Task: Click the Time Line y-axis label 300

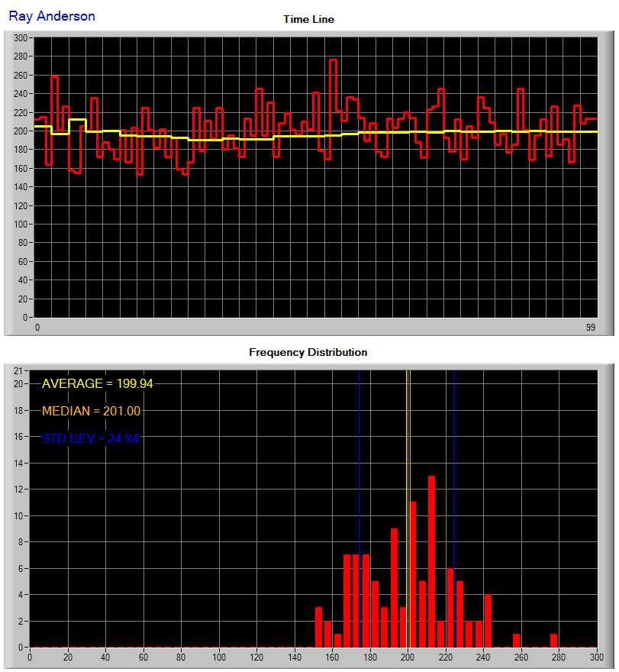Action: click(x=21, y=38)
